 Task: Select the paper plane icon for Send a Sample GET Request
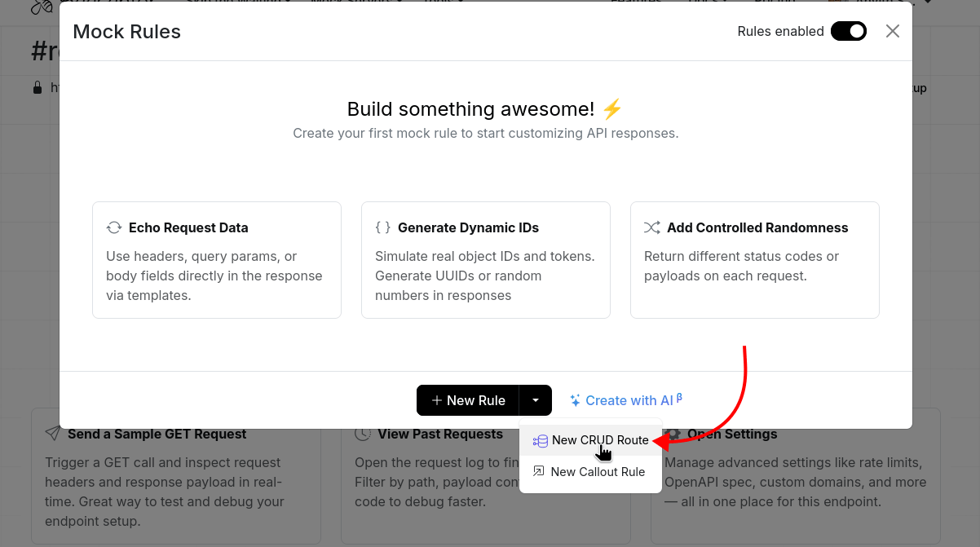click(51, 433)
